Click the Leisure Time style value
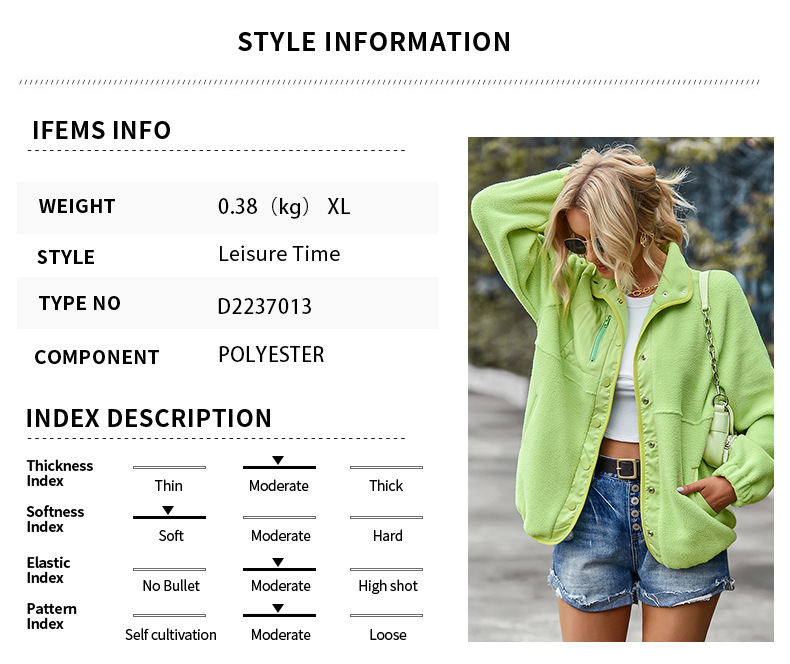 (x=279, y=254)
